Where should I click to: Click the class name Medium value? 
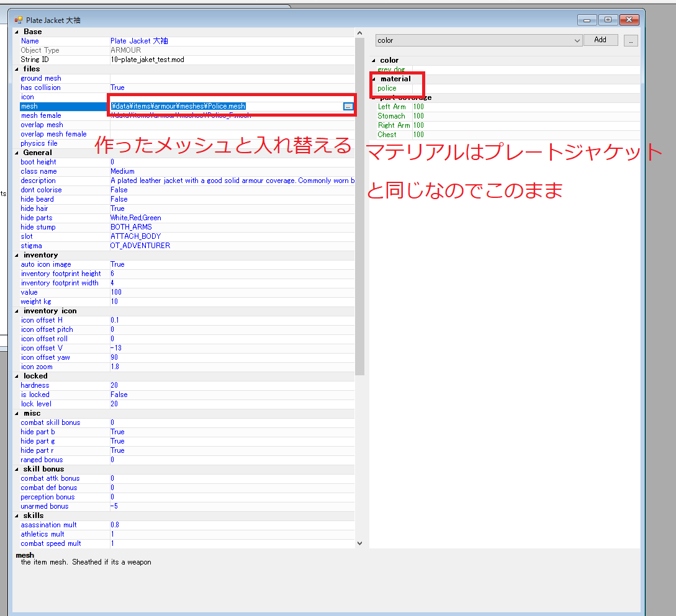(122, 171)
